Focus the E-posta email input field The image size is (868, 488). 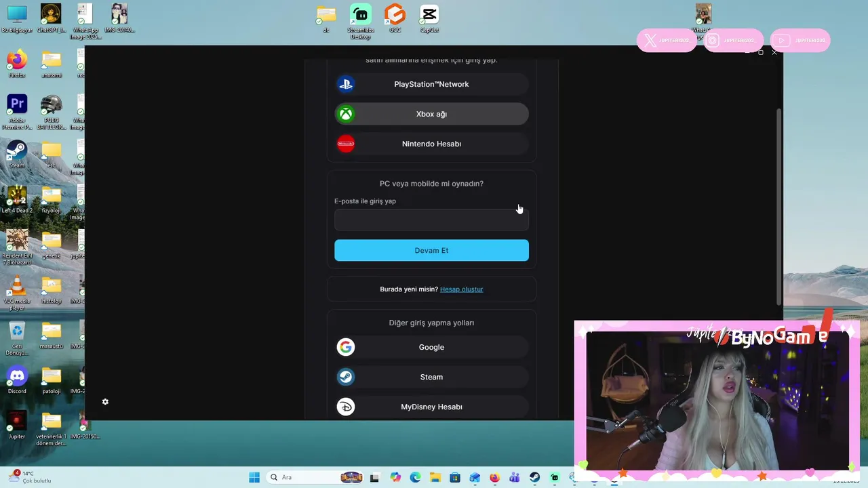coord(431,220)
